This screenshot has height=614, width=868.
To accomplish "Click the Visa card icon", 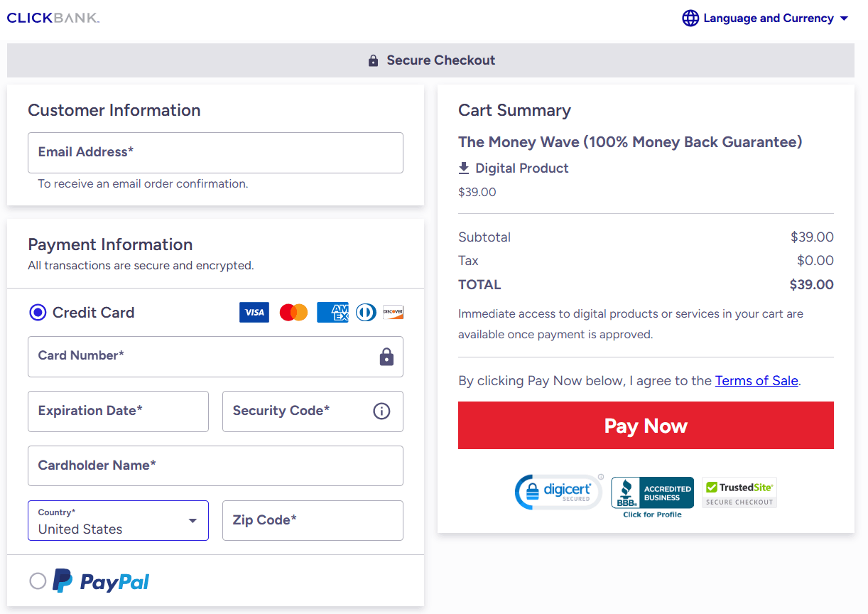I will pyautogui.click(x=254, y=312).
